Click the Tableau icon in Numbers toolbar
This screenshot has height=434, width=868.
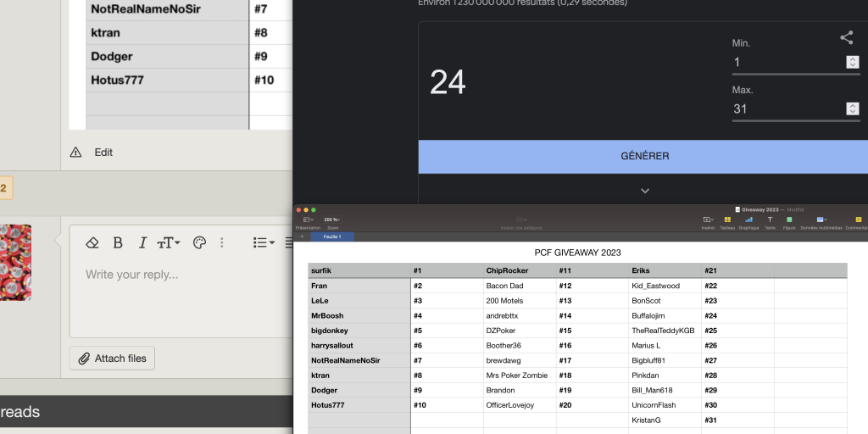pos(727,222)
